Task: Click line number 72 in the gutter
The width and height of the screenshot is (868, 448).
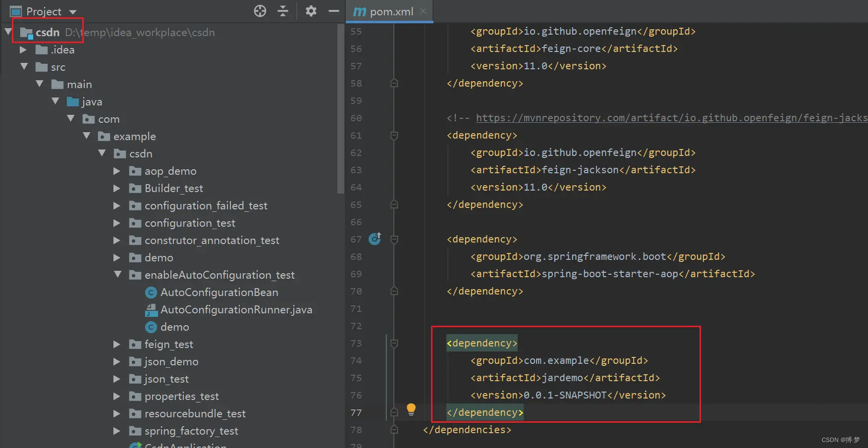Action: pyautogui.click(x=356, y=326)
